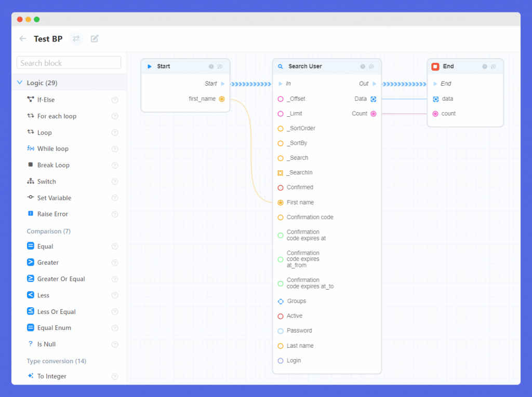
Task: Open help on the Start node header
Action: pyautogui.click(x=211, y=66)
